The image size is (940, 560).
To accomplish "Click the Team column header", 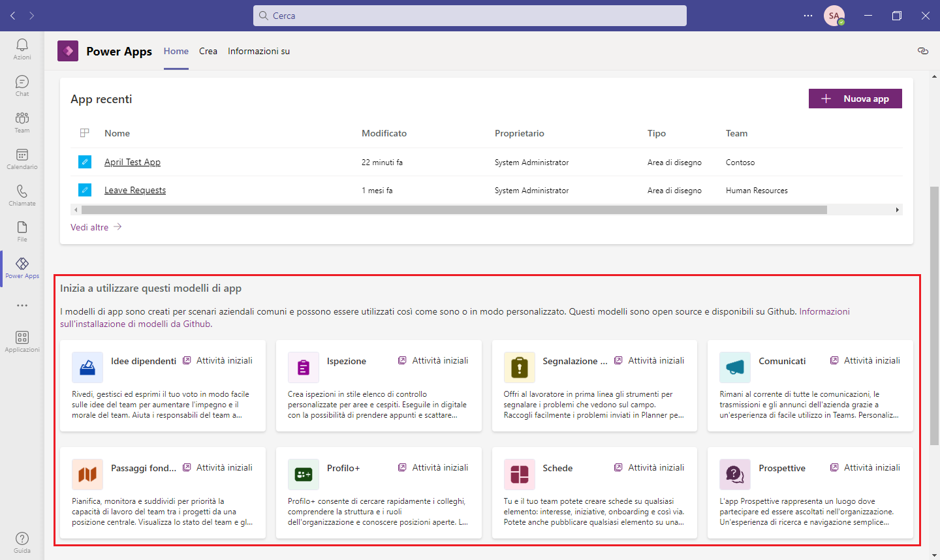I will 736,133.
